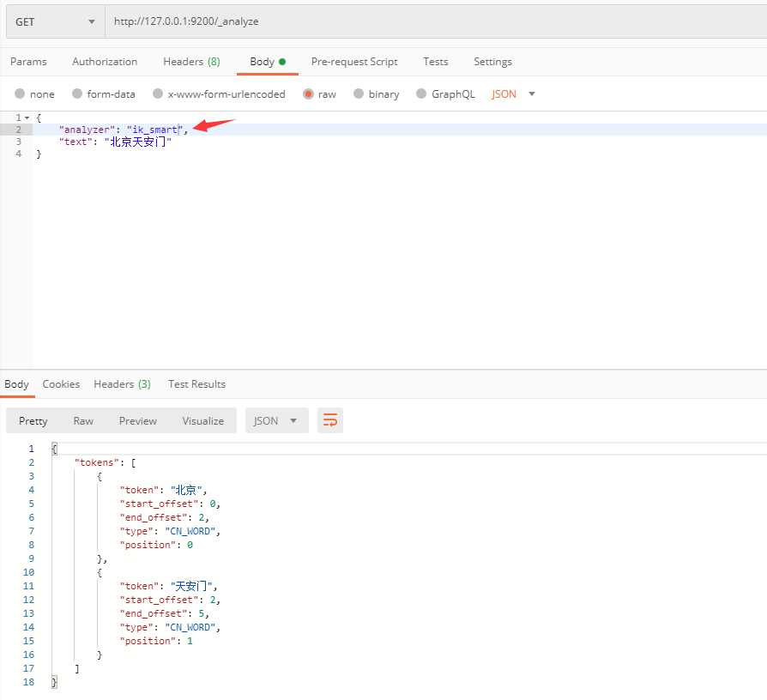Click the "end_offset": 2 response line

pos(165,517)
